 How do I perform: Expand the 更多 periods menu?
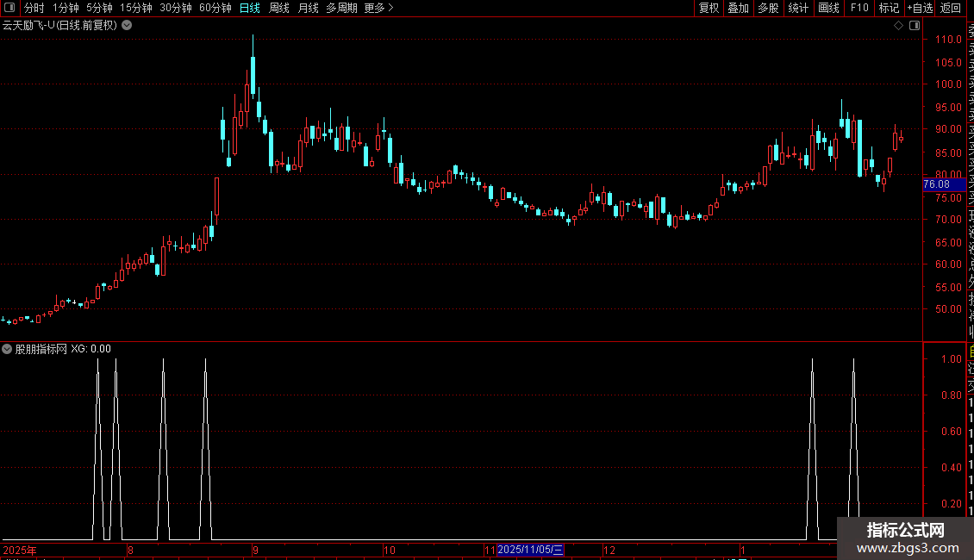[378, 8]
